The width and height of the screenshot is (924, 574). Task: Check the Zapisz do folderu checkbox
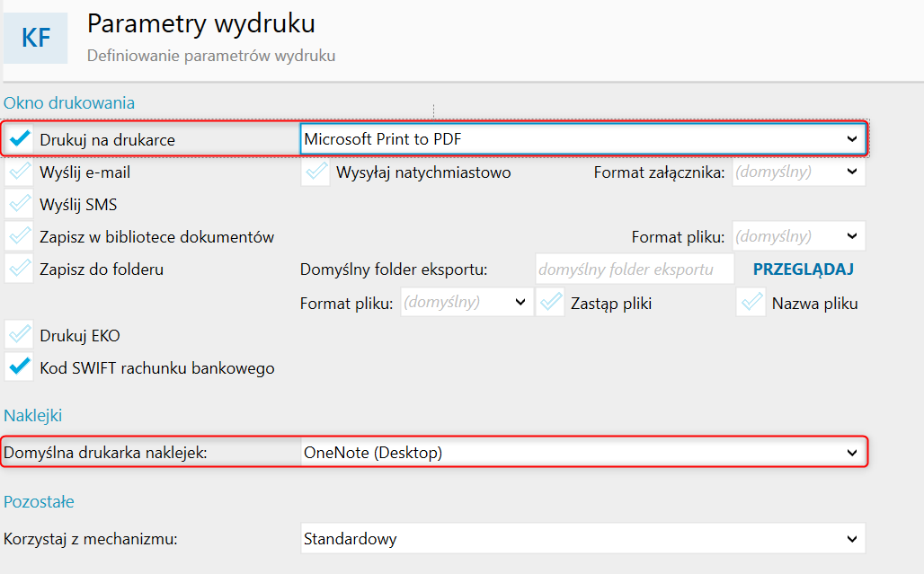point(19,269)
